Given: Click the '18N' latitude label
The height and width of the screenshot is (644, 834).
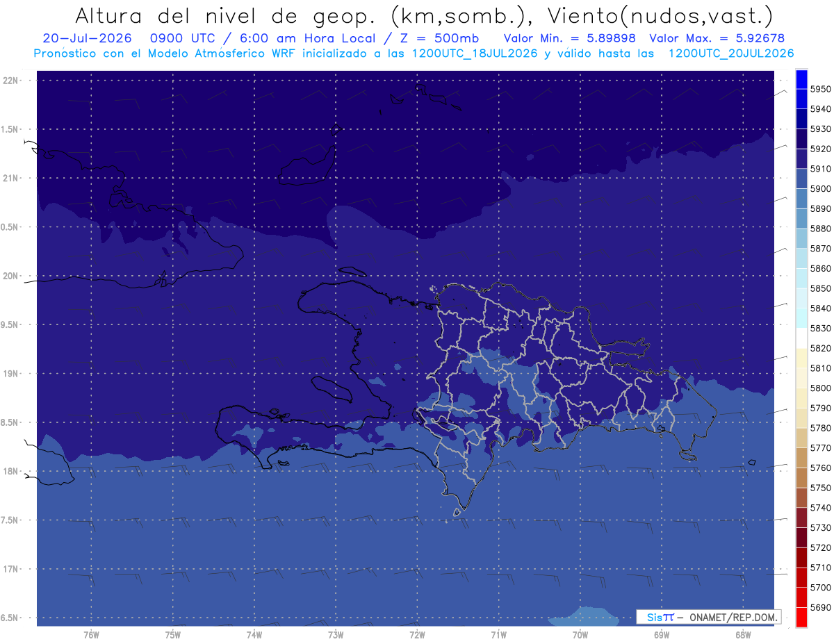Looking at the screenshot, I should click(x=11, y=472).
